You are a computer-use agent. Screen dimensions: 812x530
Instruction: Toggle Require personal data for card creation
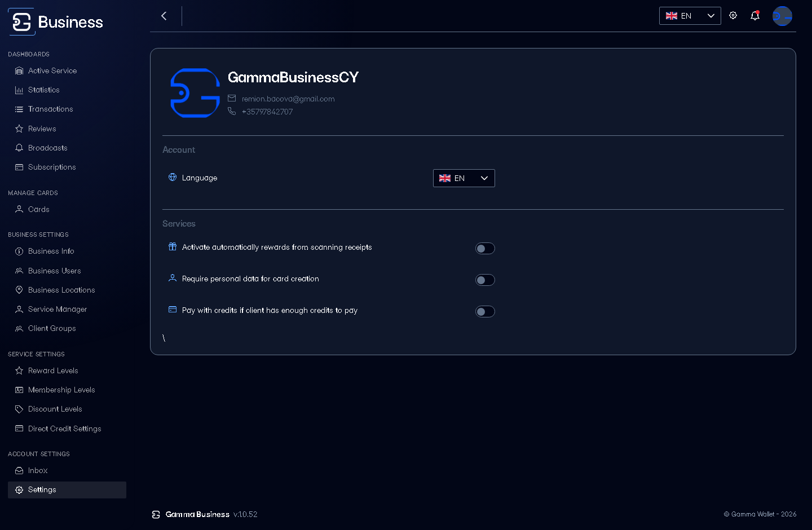tap(485, 280)
